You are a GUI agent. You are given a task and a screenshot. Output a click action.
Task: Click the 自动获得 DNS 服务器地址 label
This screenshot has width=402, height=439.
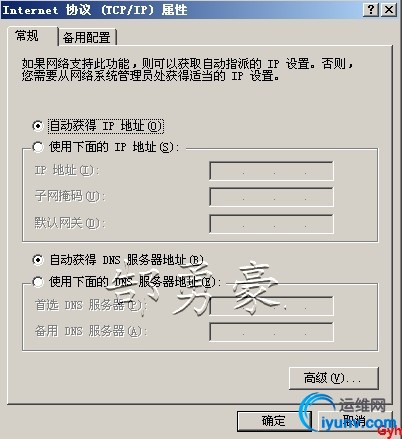[x=126, y=260]
